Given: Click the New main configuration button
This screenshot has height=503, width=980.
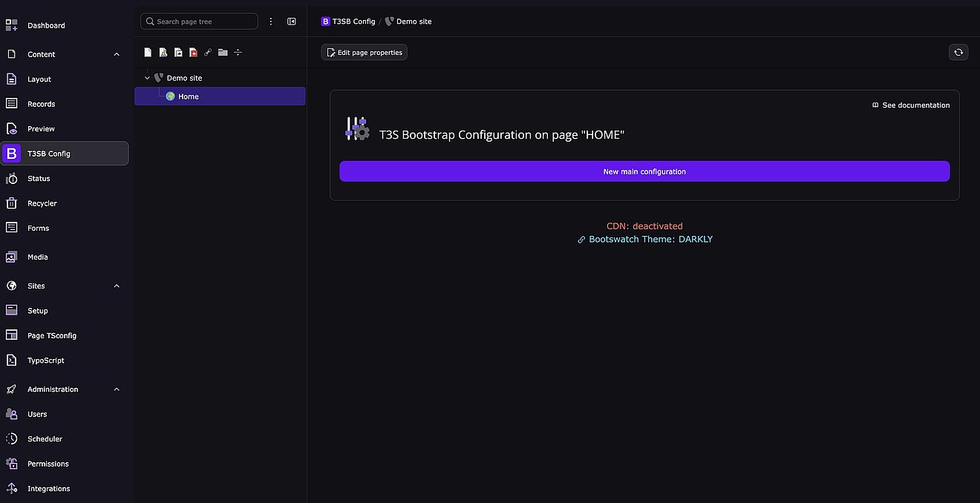Looking at the screenshot, I should (x=644, y=171).
